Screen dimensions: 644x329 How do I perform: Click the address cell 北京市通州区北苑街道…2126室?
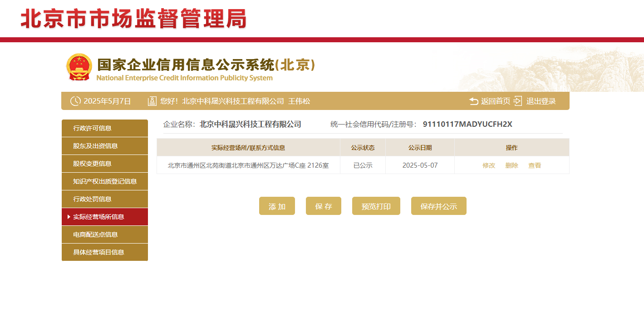248,165
